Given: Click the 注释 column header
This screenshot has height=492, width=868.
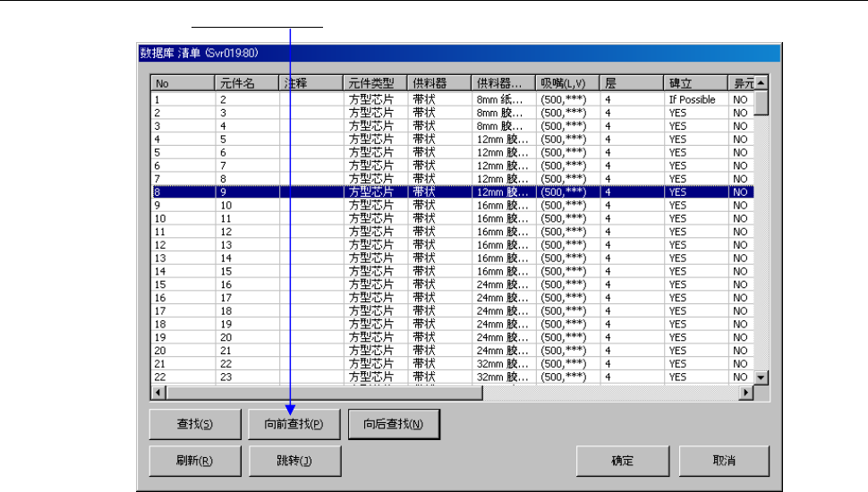Looking at the screenshot, I should tap(311, 83).
